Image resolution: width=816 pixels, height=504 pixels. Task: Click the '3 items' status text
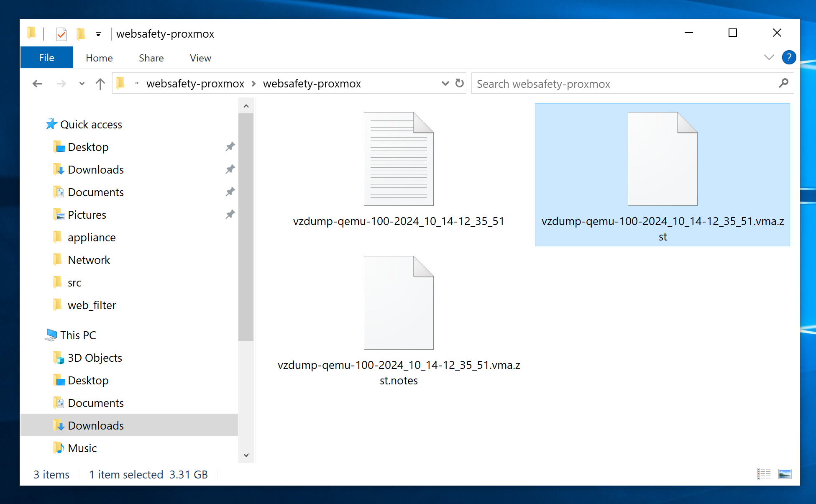coord(51,475)
